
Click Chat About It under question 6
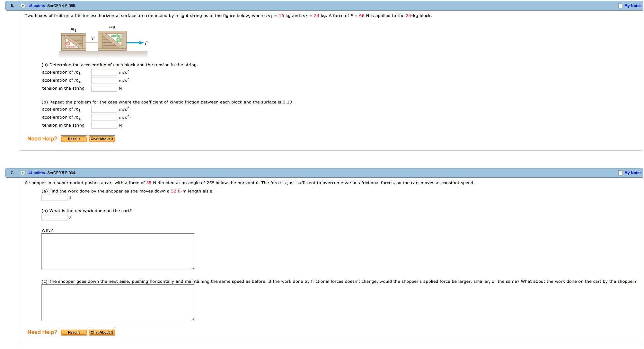(x=102, y=139)
